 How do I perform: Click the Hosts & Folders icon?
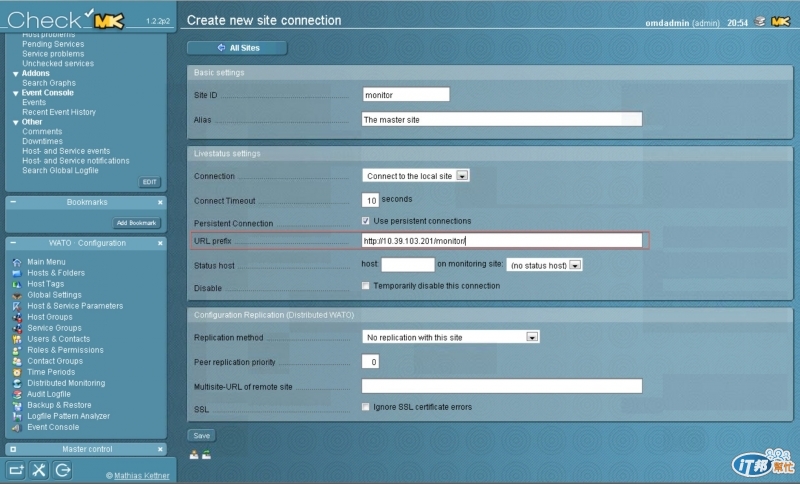tap(17, 273)
